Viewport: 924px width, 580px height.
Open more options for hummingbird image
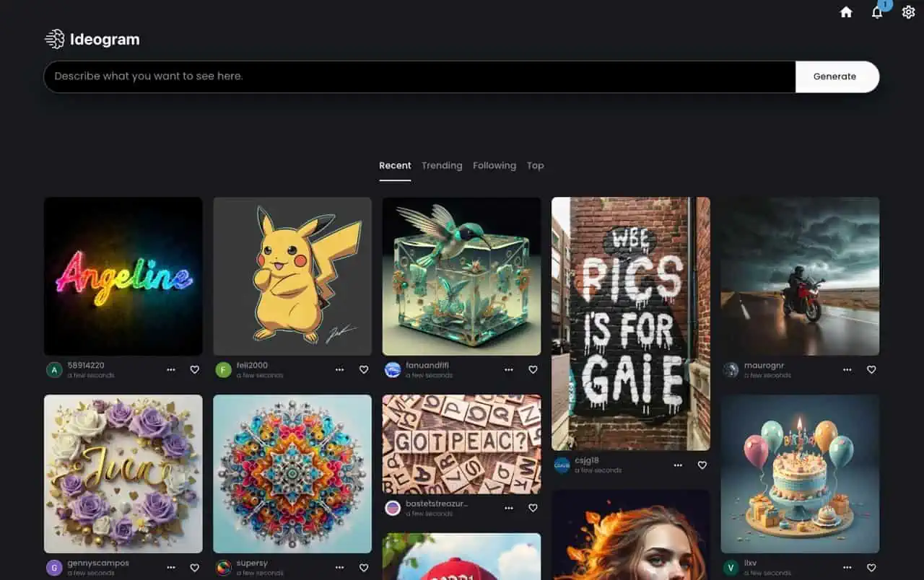pos(509,369)
